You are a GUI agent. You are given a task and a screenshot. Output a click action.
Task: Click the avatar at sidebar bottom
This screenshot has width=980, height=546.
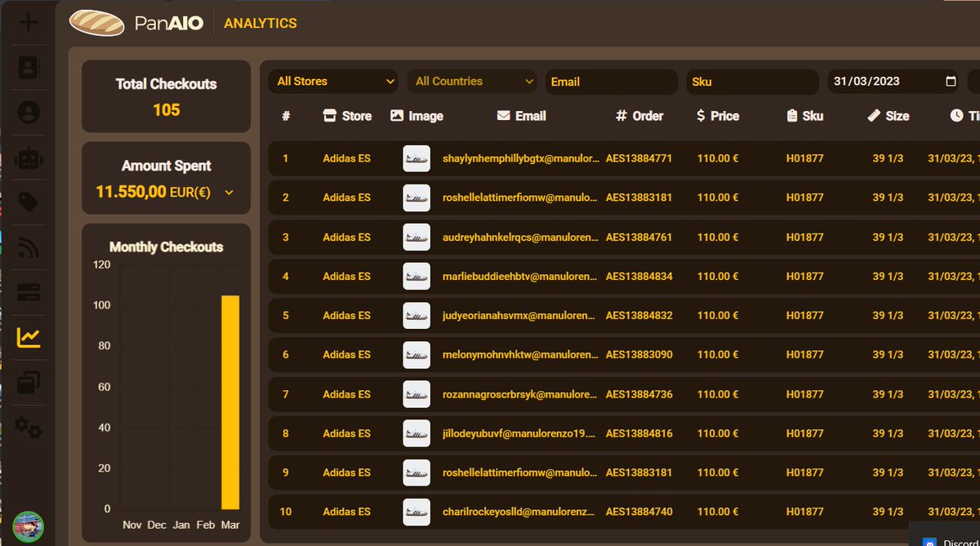pyautogui.click(x=29, y=526)
